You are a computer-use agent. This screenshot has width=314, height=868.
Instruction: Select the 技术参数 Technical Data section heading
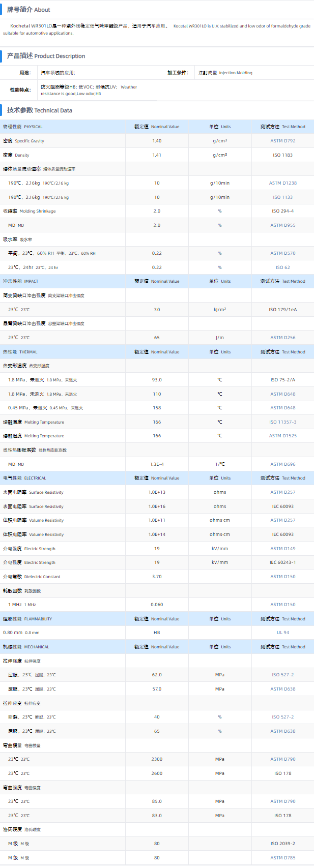[39, 110]
